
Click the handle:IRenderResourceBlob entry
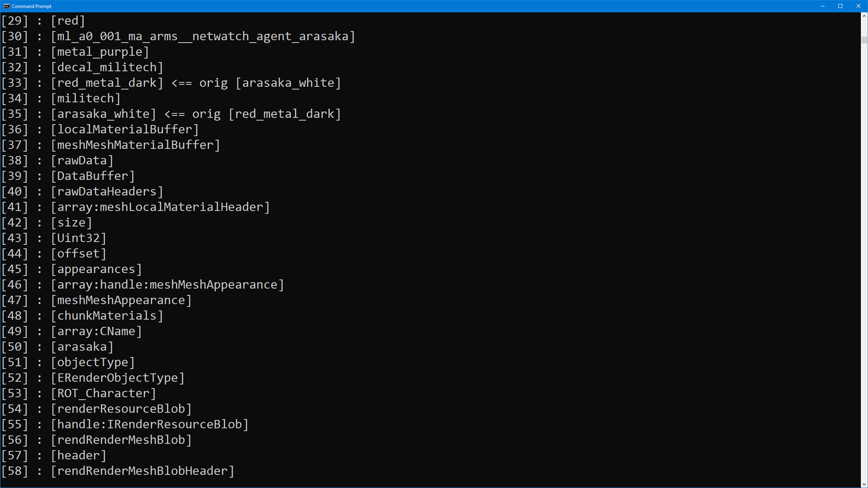point(150,425)
